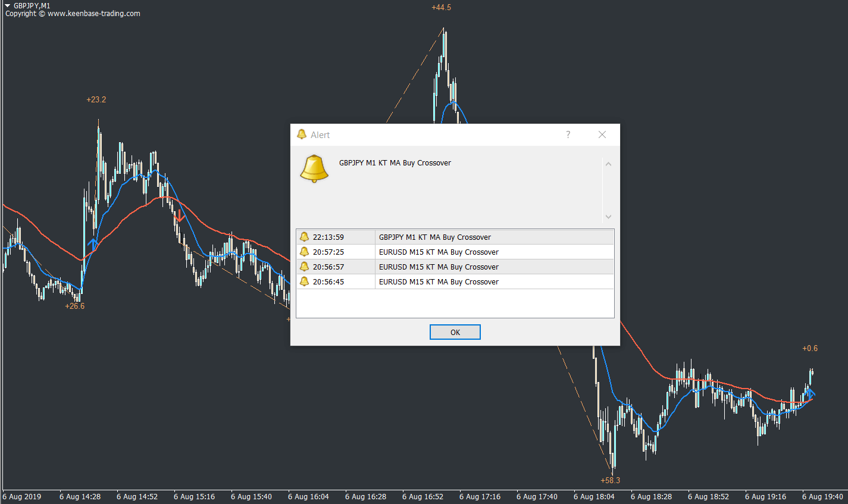Image resolution: width=848 pixels, height=504 pixels.
Task: Click the 6 Aug 16:04 time axis label
Action: pyautogui.click(x=308, y=496)
